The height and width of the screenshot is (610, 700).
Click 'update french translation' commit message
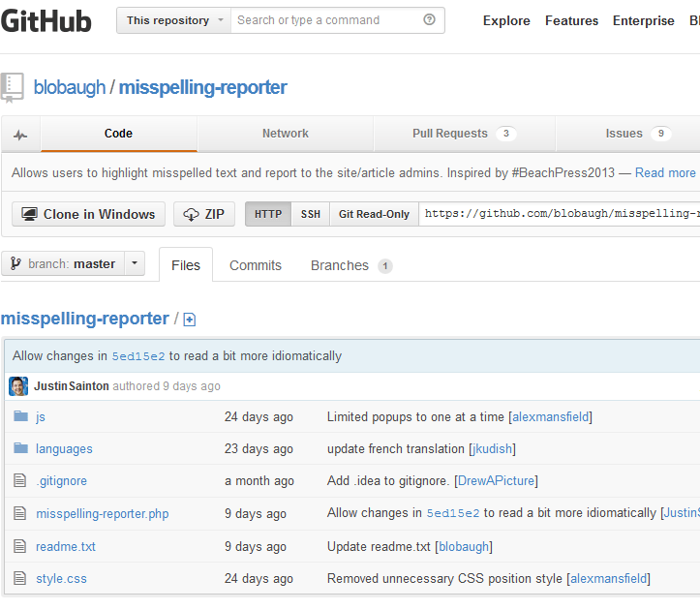coord(396,449)
